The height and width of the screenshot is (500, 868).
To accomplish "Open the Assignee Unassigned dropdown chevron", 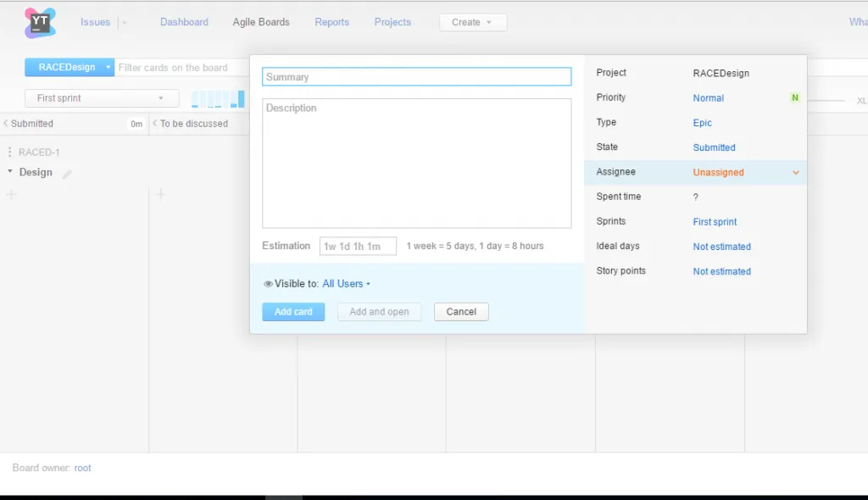I will tap(795, 172).
